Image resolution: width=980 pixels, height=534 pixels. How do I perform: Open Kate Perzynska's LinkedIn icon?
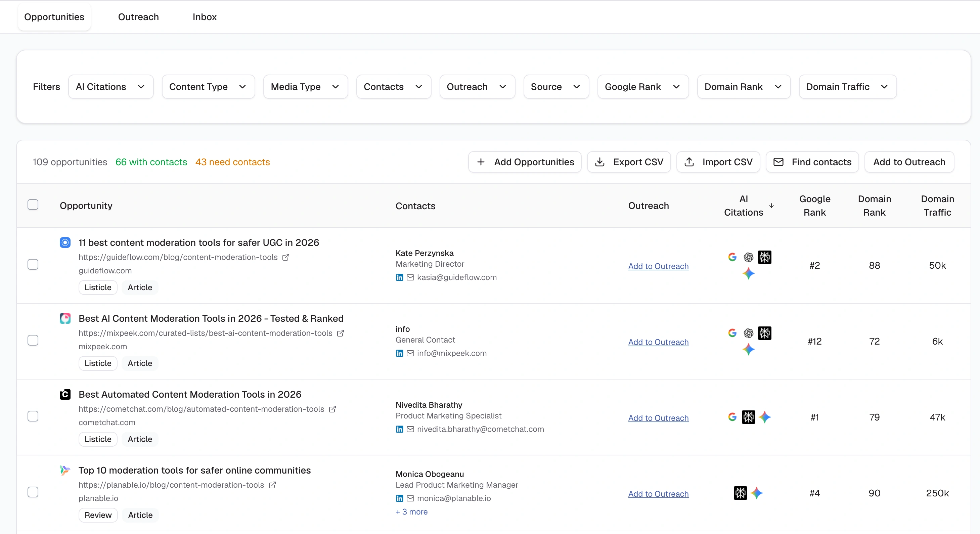pyautogui.click(x=399, y=277)
